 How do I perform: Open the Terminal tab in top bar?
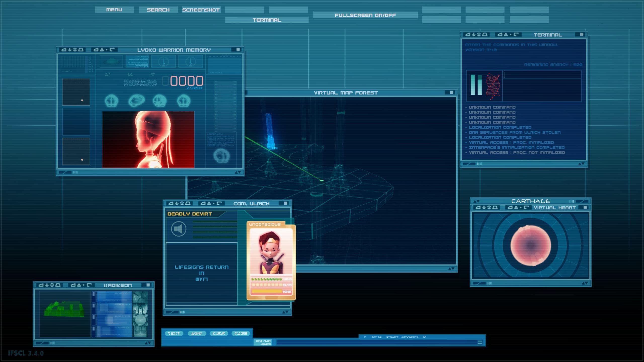click(267, 20)
